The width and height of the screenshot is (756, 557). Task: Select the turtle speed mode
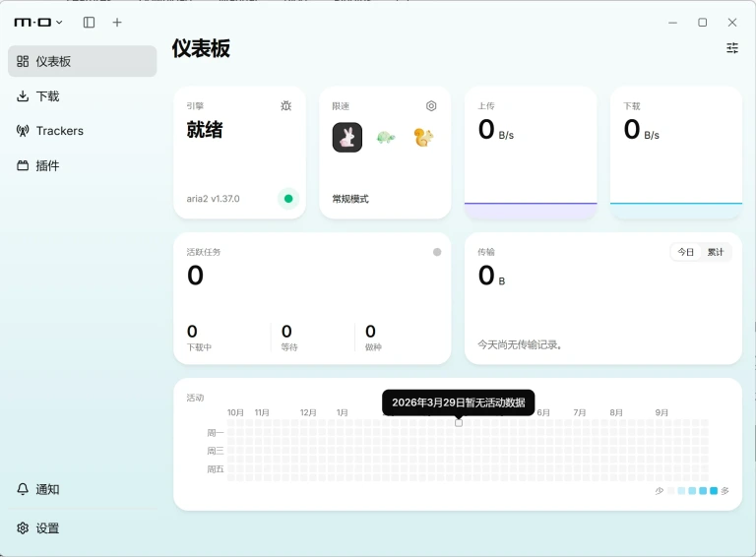coord(385,138)
